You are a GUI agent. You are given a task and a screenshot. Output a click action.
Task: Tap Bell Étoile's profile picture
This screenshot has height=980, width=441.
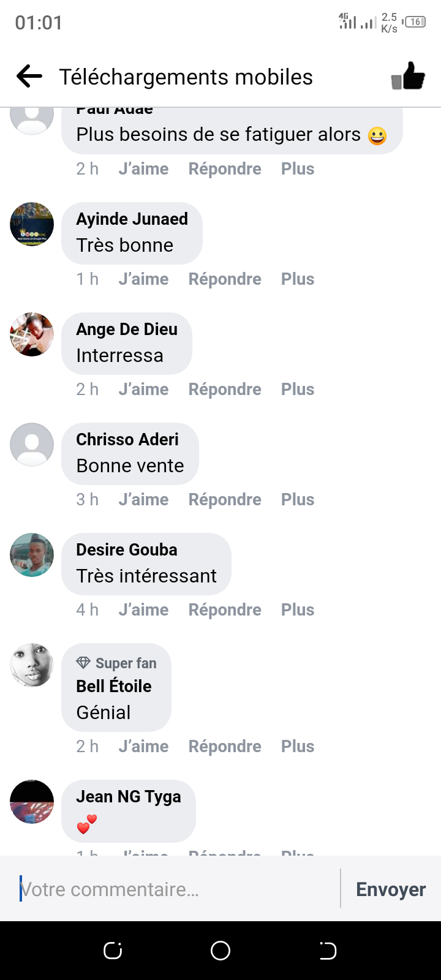coord(32,665)
